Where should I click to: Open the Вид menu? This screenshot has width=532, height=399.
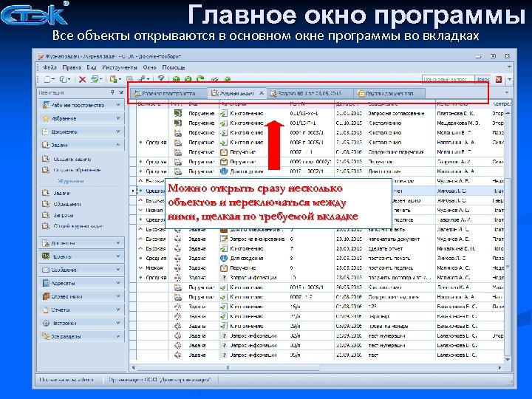click(92, 67)
